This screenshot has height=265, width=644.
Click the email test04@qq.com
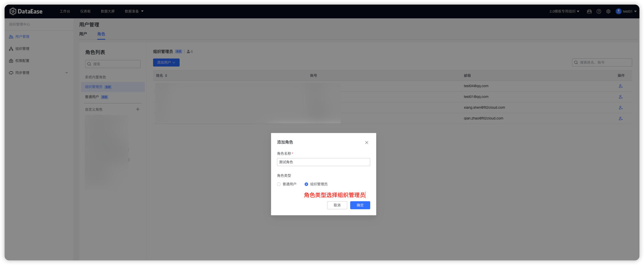pyautogui.click(x=476, y=86)
